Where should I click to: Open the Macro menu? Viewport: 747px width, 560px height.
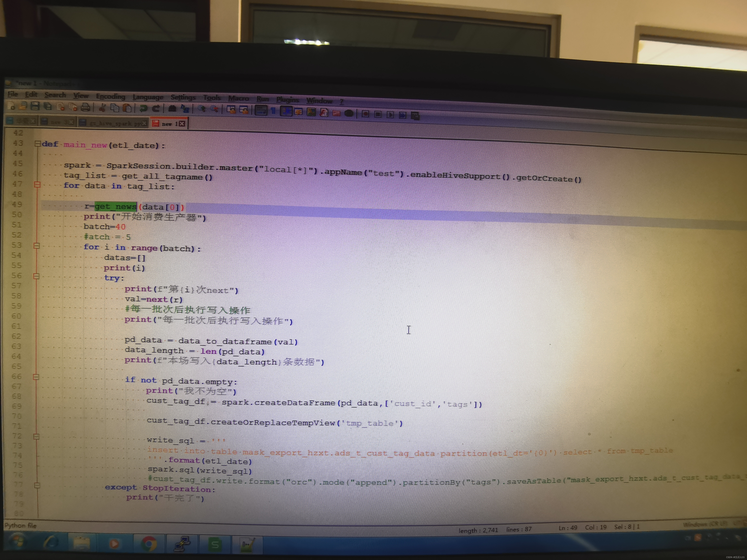point(238,98)
